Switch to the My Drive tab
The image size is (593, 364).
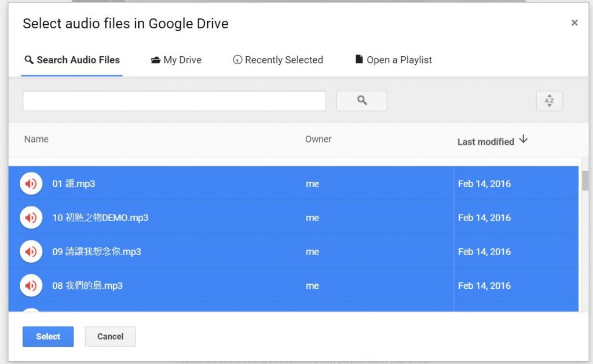click(176, 60)
